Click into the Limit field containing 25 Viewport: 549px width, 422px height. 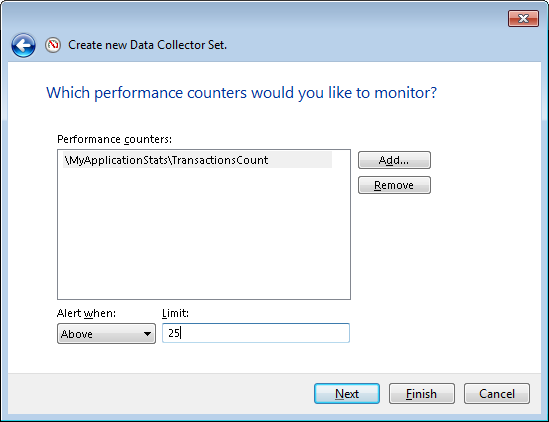256,333
